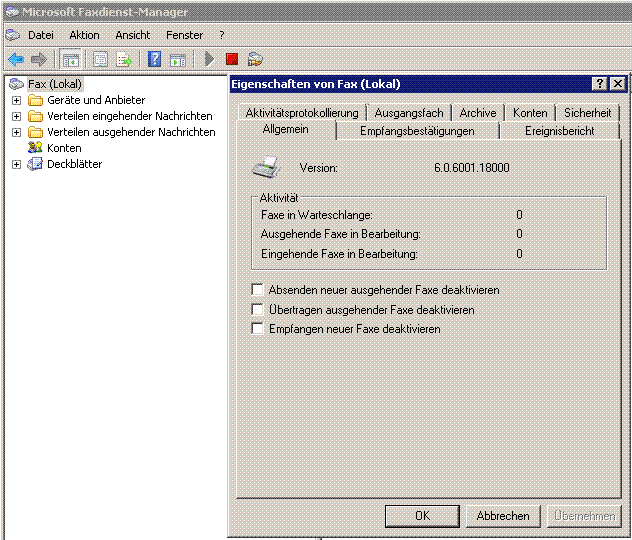Click the grey Forward arrow in toolbar
The height and width of the screenshot is (540, 632).
[39, 60]
